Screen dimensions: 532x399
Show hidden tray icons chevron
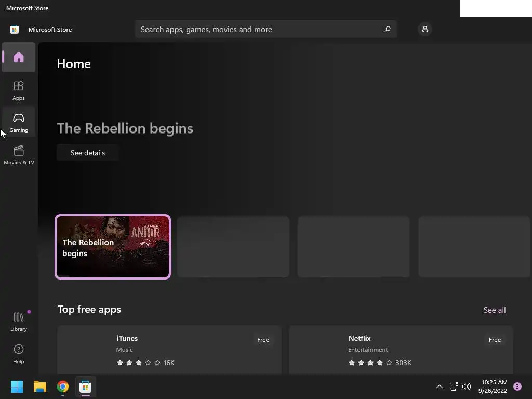click(x=440, y=387)
